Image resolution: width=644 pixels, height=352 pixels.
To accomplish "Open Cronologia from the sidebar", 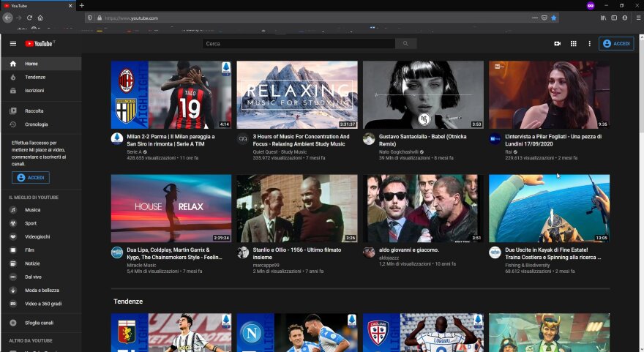I will point(36,124).
